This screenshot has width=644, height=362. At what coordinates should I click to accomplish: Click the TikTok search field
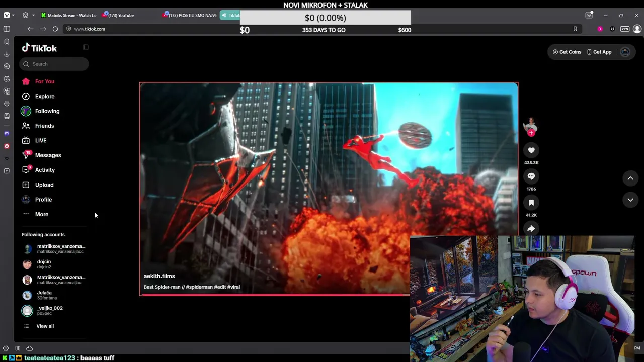pyautogui.click(x=54, y=64)
